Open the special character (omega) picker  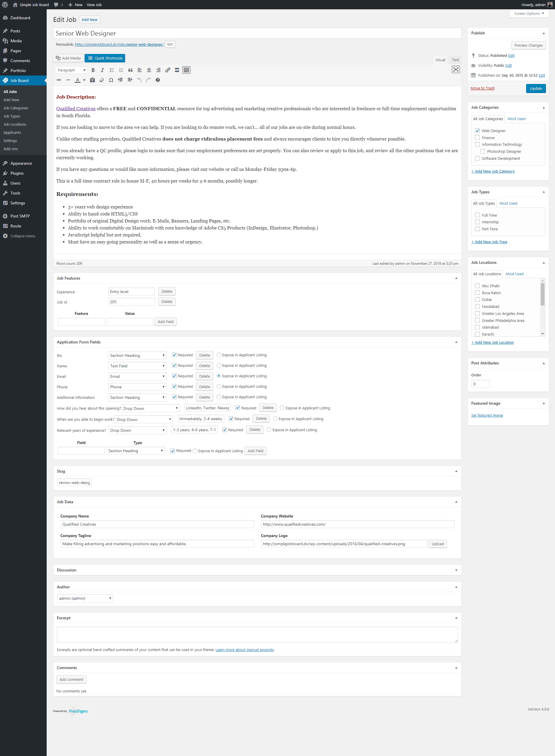111,80
